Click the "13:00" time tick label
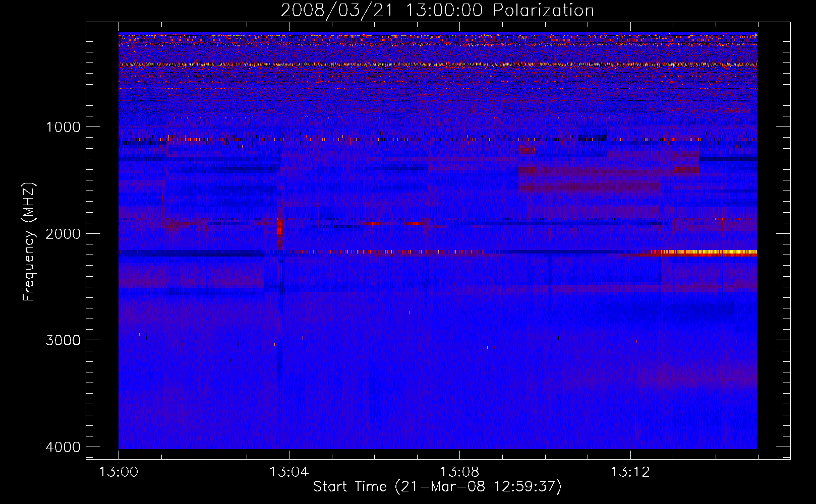Viewport: 816px width, 504px height. [x=119, y=472]
